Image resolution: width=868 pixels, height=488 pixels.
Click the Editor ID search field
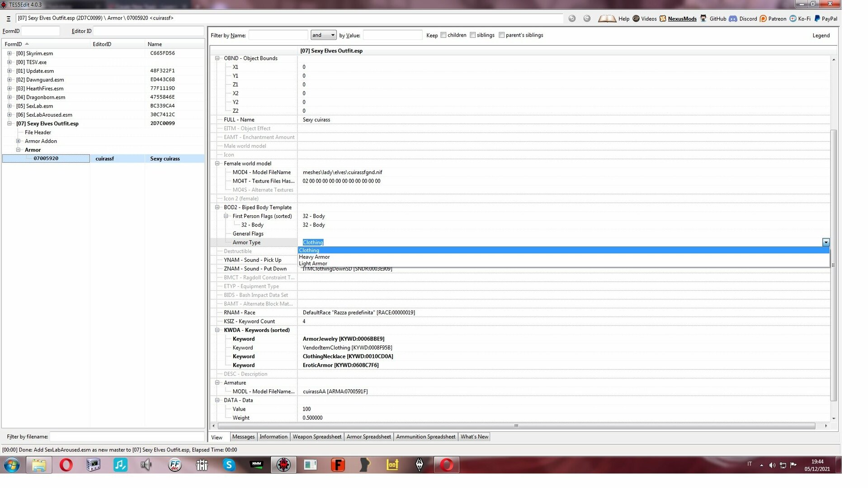[149, 31]
